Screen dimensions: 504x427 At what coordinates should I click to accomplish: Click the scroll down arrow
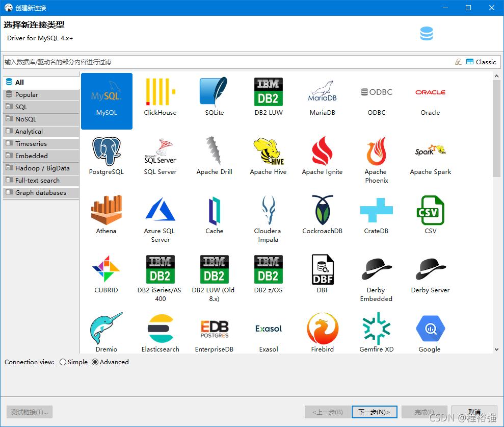[496, 349]
